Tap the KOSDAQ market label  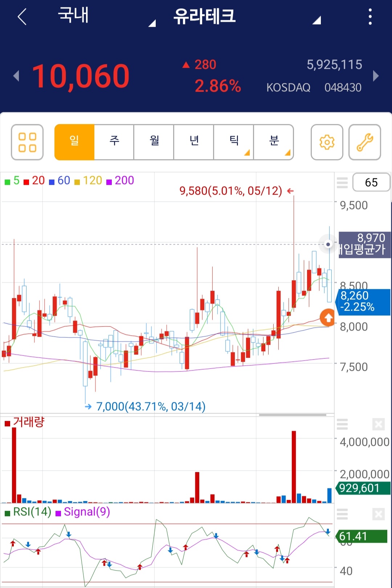tap(289, 87)
